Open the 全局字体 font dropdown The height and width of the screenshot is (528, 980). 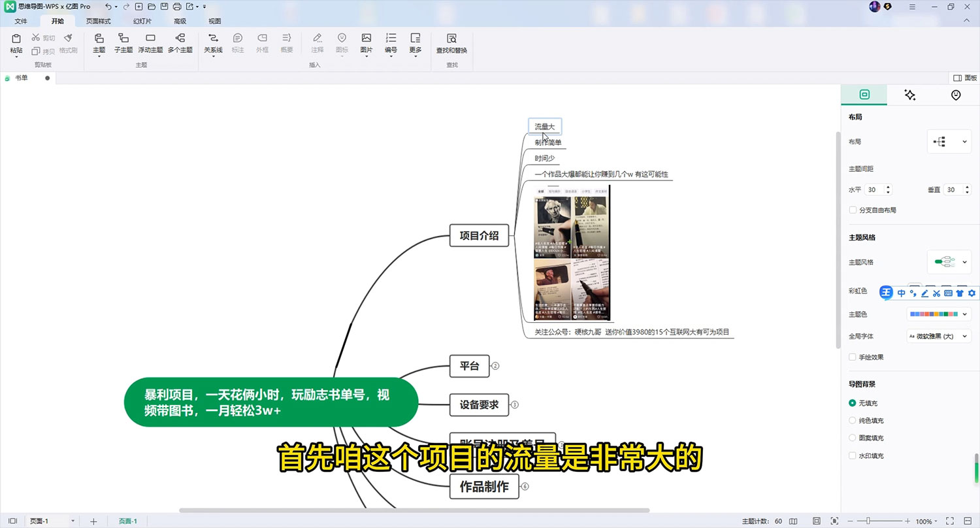pyautogui.click(x=938, y=335)
